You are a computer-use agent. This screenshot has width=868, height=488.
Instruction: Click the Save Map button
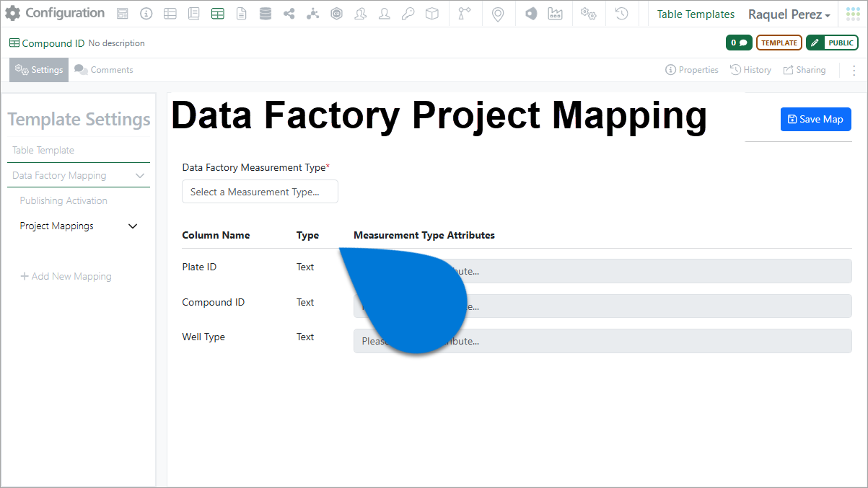pos(816,119)
